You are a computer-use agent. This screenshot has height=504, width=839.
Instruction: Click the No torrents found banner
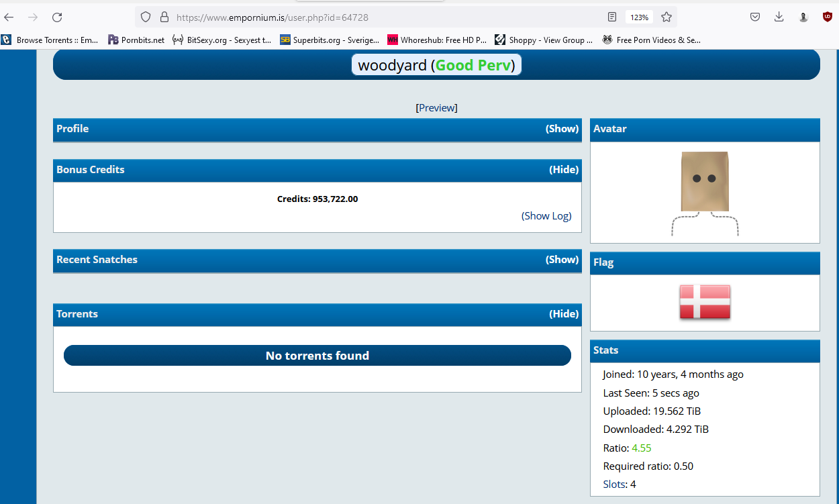point(317,356)
